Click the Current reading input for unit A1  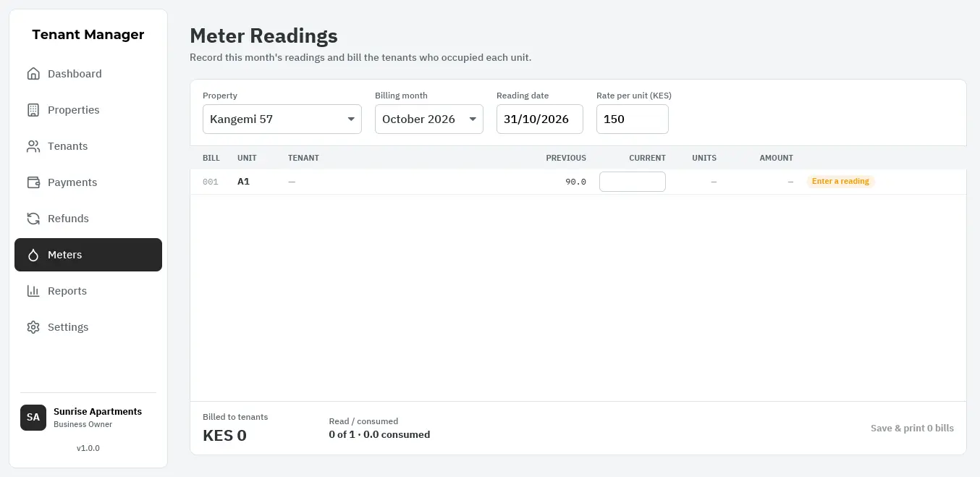633,182
